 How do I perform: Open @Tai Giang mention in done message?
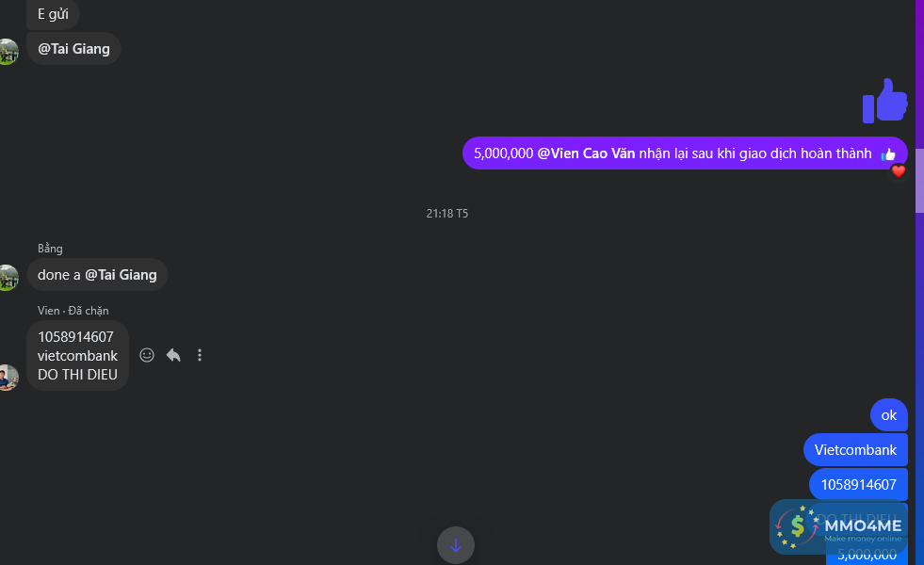point(121,275)
